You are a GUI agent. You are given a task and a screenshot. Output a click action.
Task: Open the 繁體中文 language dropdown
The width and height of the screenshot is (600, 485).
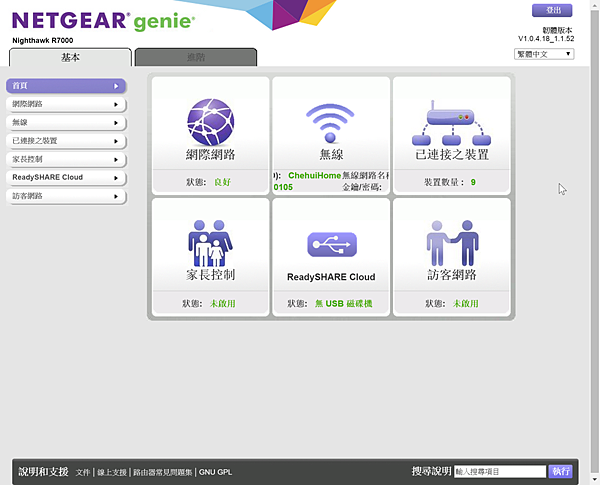544,54
